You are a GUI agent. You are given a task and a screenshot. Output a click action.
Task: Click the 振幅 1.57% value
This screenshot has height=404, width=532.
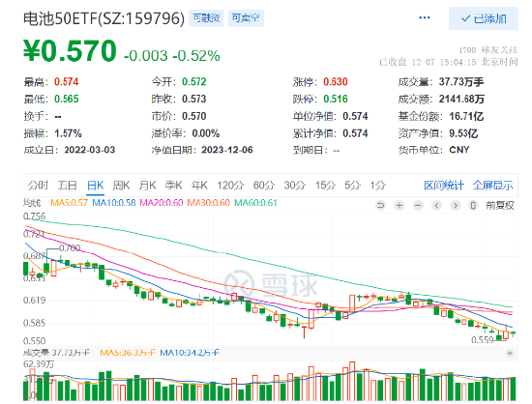tap(68, 133)
